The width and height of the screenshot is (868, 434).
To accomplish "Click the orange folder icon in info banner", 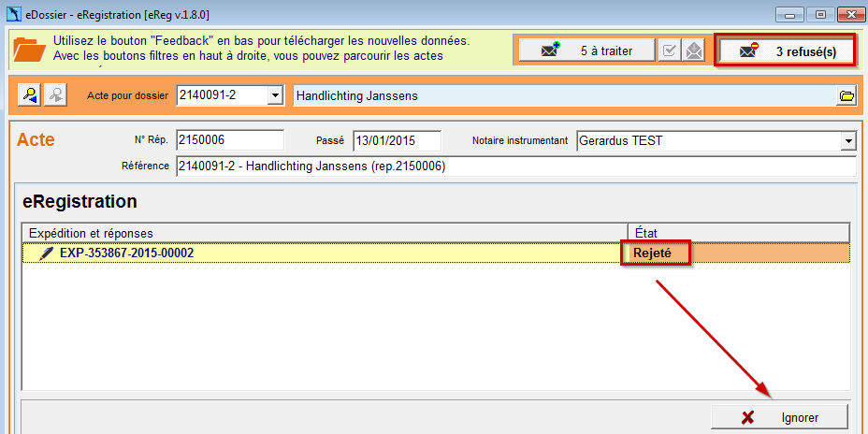I will click(29, 50).
